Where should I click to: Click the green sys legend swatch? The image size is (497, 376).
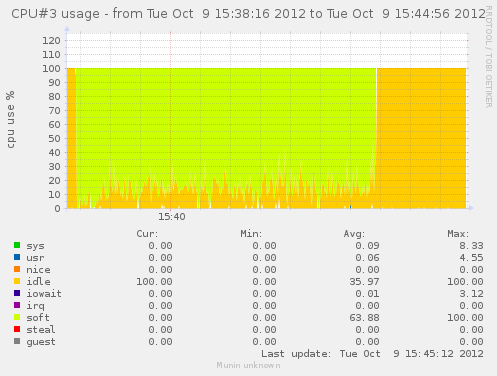[17, 245]
